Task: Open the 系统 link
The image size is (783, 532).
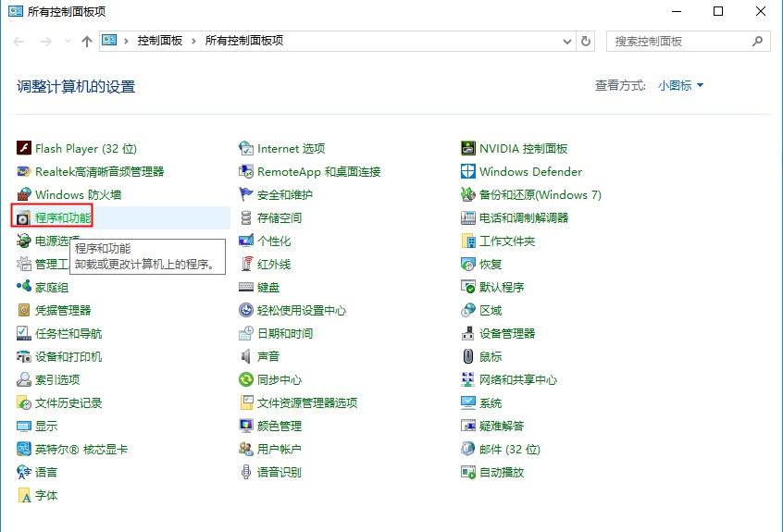Action: [491, 402]
